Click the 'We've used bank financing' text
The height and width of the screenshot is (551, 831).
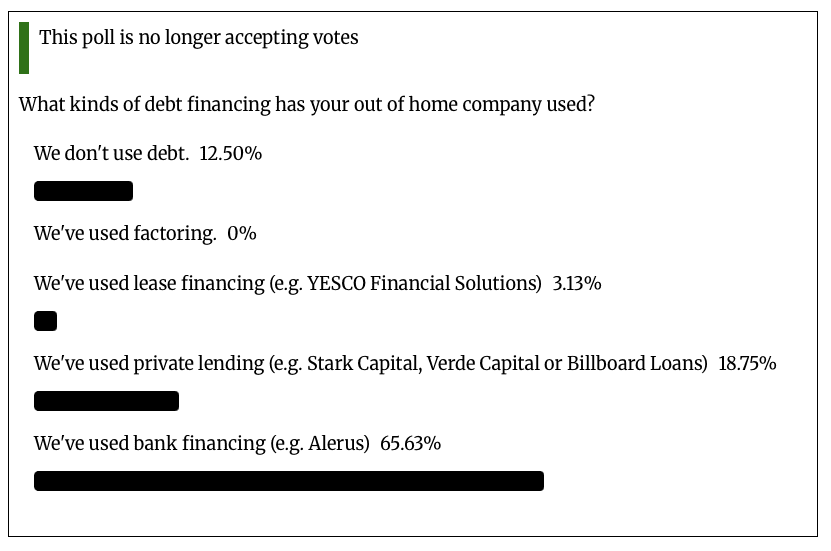coord(147,444)
